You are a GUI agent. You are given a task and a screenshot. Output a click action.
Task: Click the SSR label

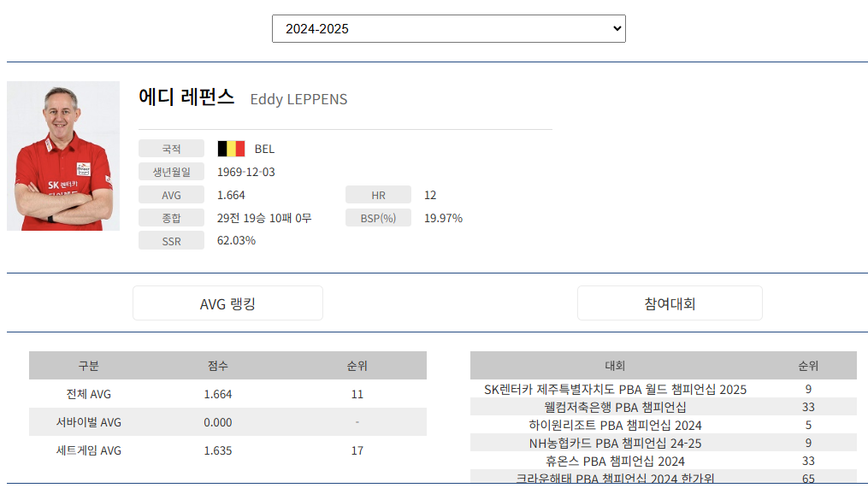171,241
